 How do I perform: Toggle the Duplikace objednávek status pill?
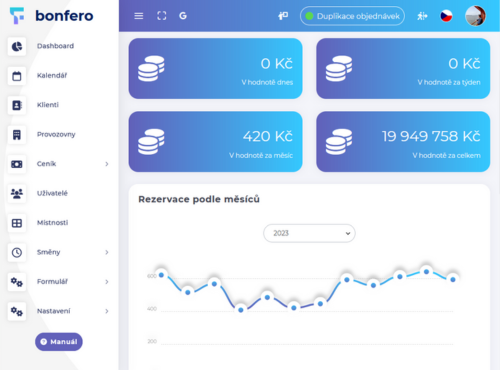(x=352, y=16)
